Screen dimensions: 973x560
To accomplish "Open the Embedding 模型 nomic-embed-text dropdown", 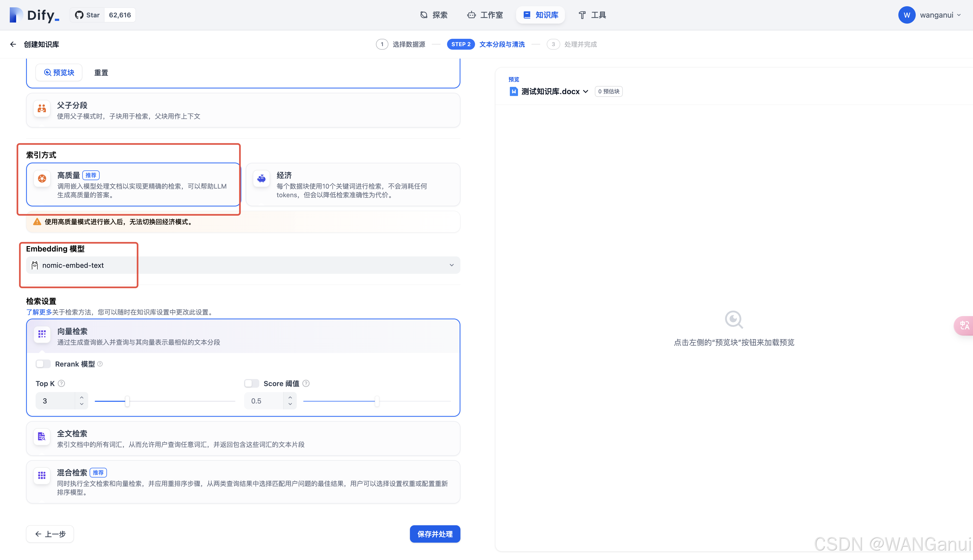I will [x=243, y=265].
